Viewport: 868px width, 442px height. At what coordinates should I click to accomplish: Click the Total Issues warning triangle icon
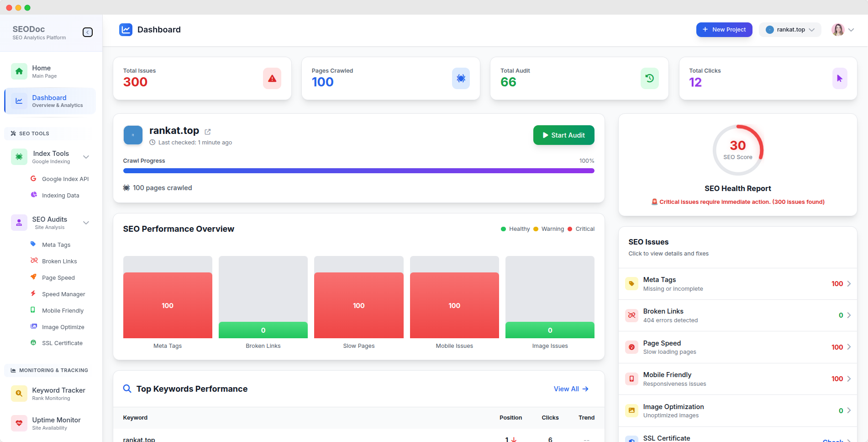pyautogui.click(x=272, y=79)
